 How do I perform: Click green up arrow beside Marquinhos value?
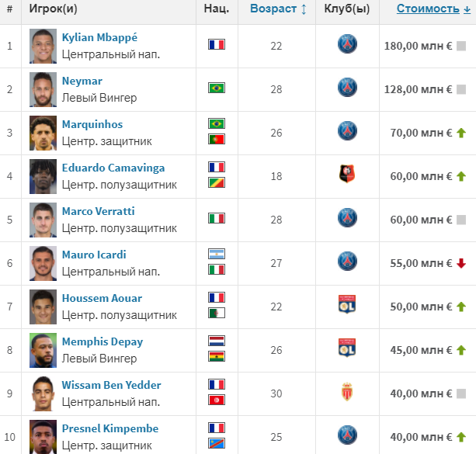pyautogui.click(x=461, y=133)
